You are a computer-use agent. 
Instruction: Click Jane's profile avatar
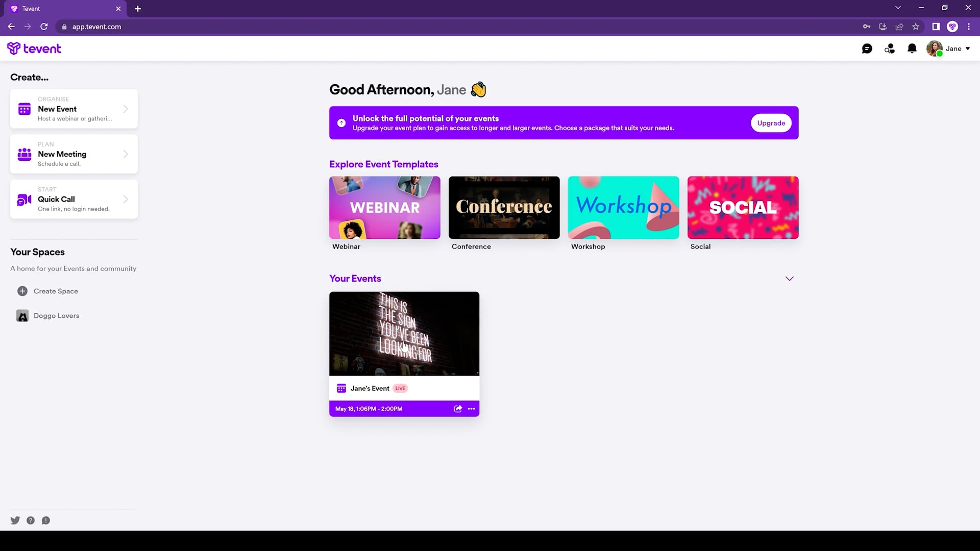[935, 48]
